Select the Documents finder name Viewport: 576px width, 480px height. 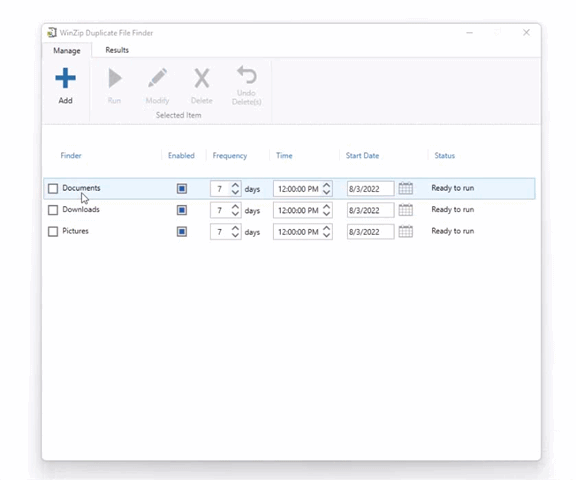[x=81, y=188]
